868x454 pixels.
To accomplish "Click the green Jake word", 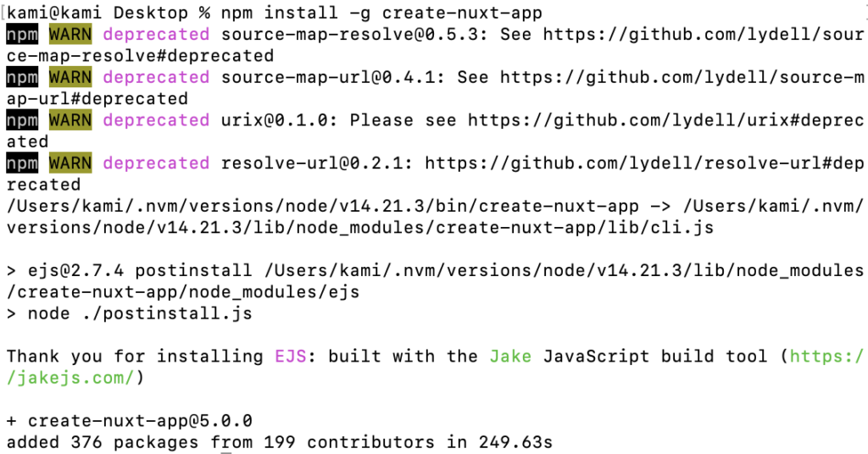I will tap(510, 356).
